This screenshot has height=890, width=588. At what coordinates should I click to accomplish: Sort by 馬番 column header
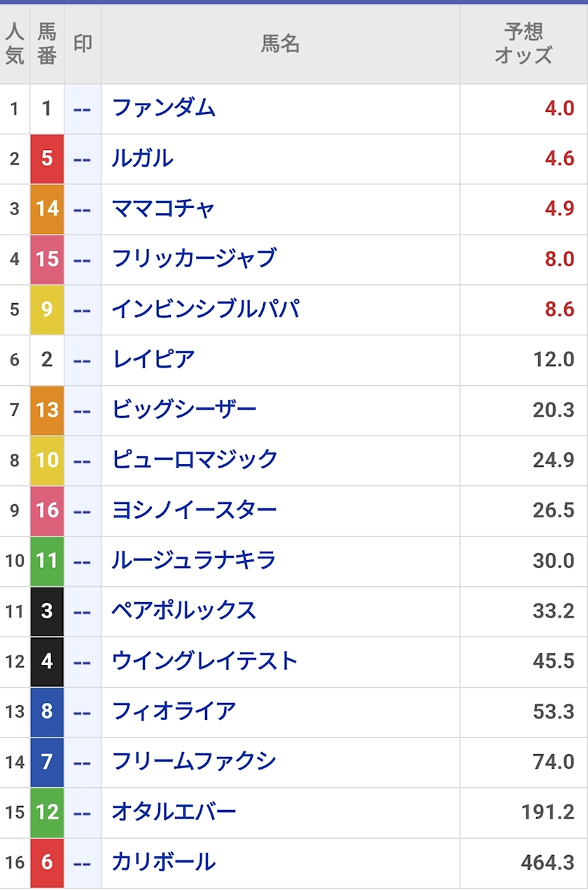pyautogui.click(x=47, y=44)
